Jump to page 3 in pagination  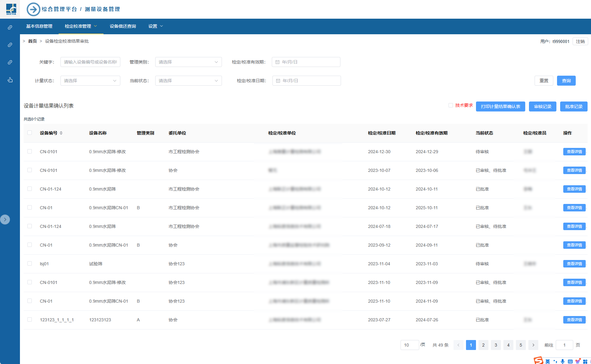pyautogui.click(x=496, y=345)
